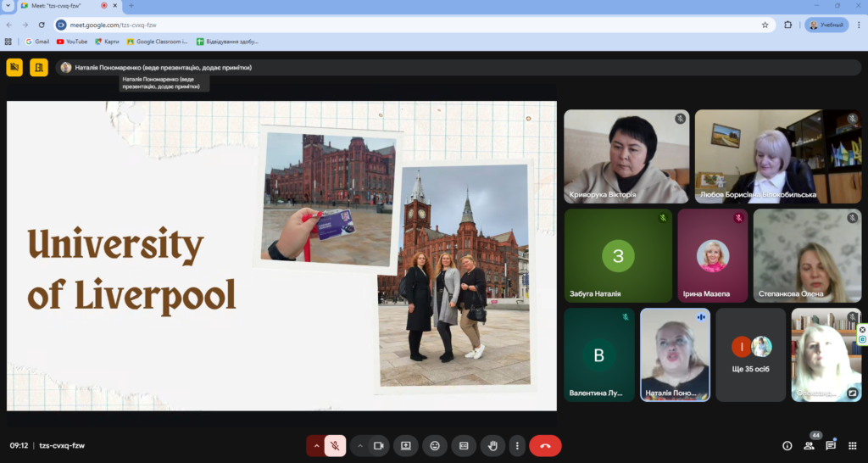Click the present screen icon

406,445
